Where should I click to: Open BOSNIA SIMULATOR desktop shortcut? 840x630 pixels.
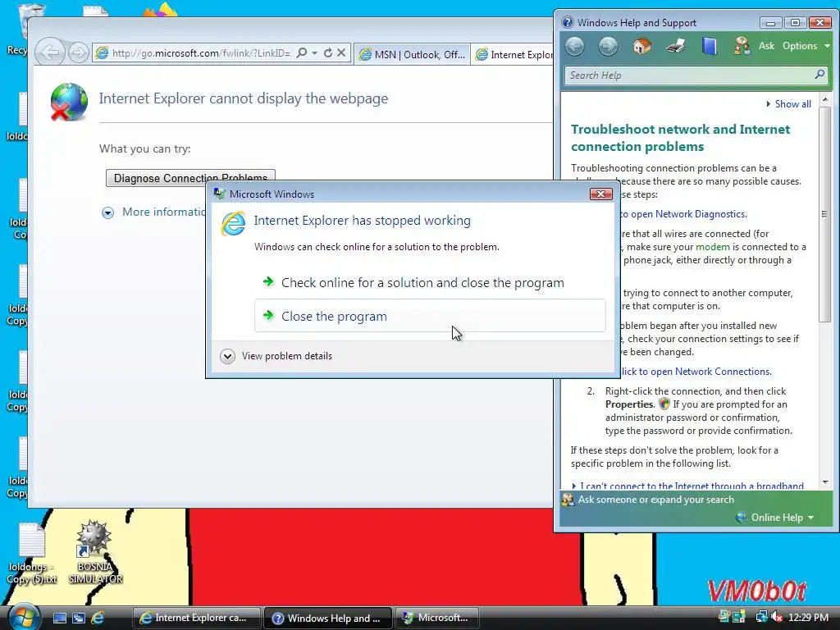tap(95, 552)
